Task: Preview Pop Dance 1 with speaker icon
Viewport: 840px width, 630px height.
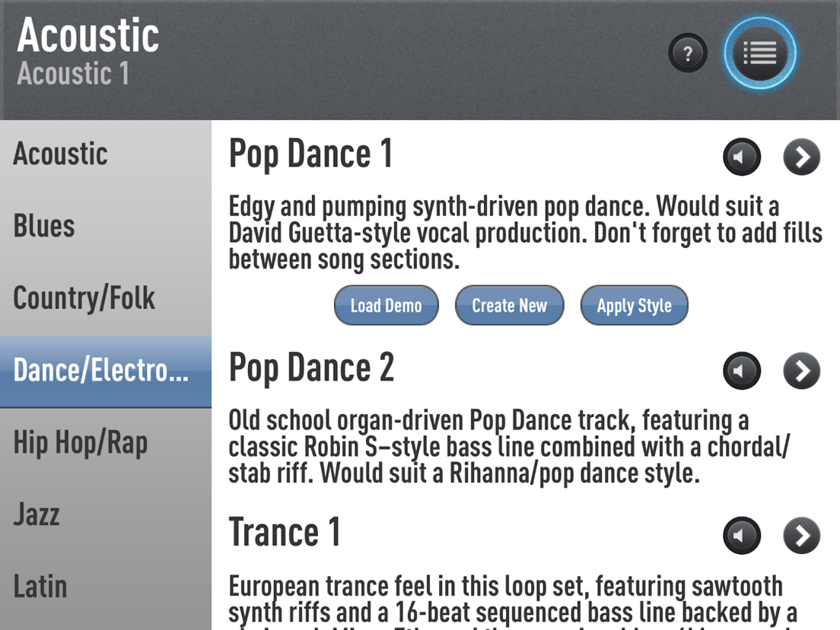Action: (742, 157)
